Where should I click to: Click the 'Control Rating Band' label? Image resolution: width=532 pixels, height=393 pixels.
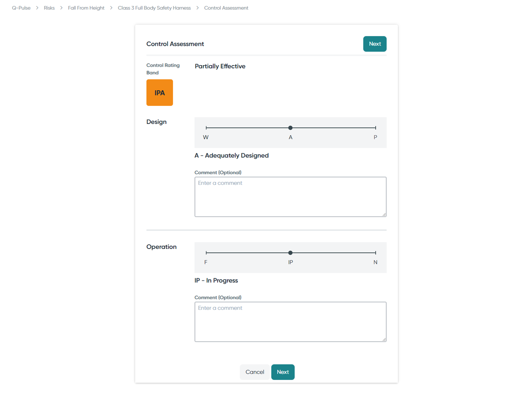163,69
